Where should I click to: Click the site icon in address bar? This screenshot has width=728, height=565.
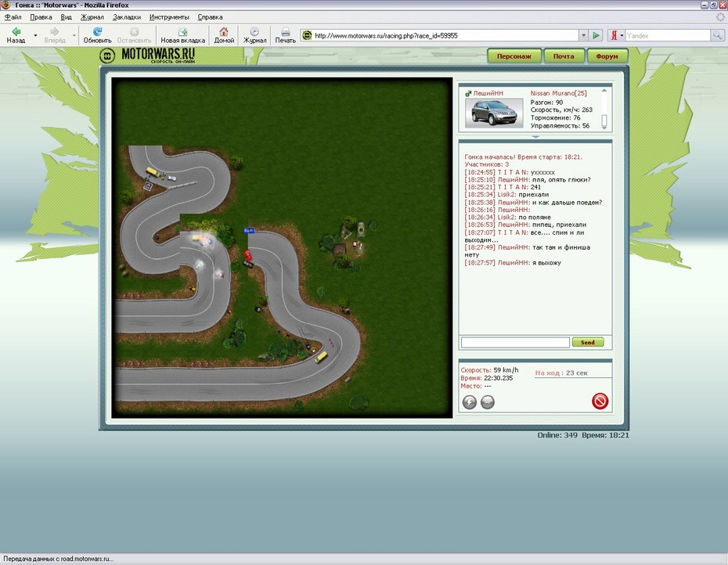(307, 35)
